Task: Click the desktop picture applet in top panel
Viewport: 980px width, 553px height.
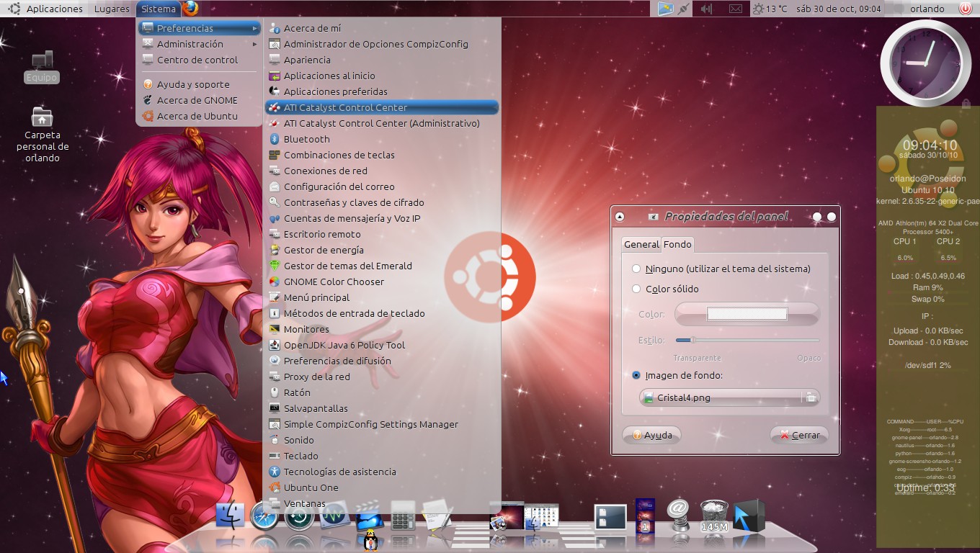Action: click(x=666, y=9)
